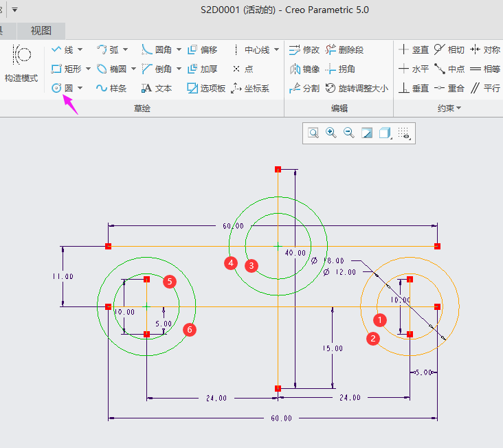Screen dimensions: 503x448
Task: Expand the 矩形 (rectangle) dropdown arrow
Action: [88, 69]
